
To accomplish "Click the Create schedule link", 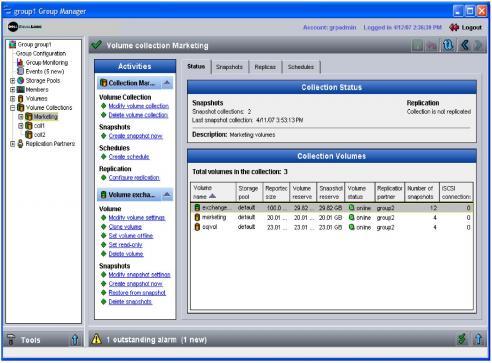I will click(x=129, y=157).
